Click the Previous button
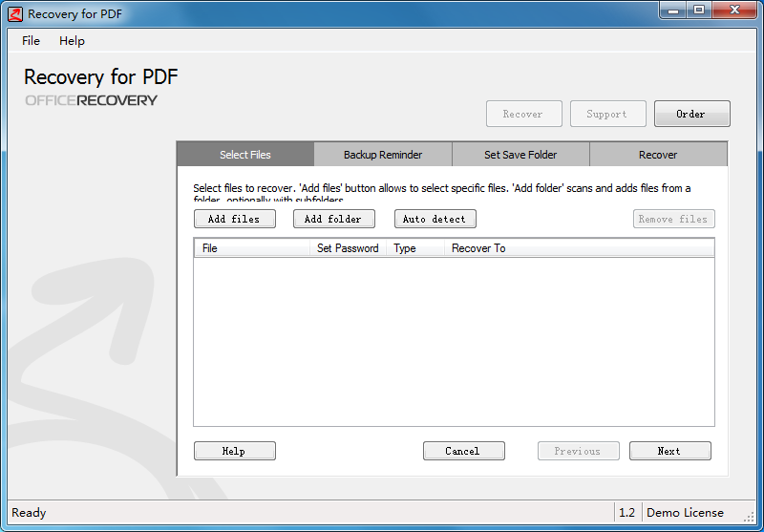Viewport: 764px width, 532px height. [579, 451]
